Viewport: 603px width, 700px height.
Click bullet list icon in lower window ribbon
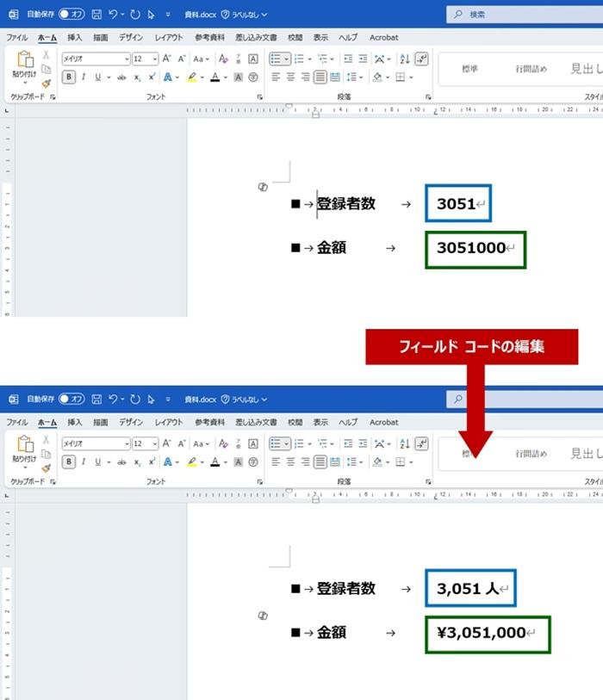pyautogui.click(x=276, y=443)
